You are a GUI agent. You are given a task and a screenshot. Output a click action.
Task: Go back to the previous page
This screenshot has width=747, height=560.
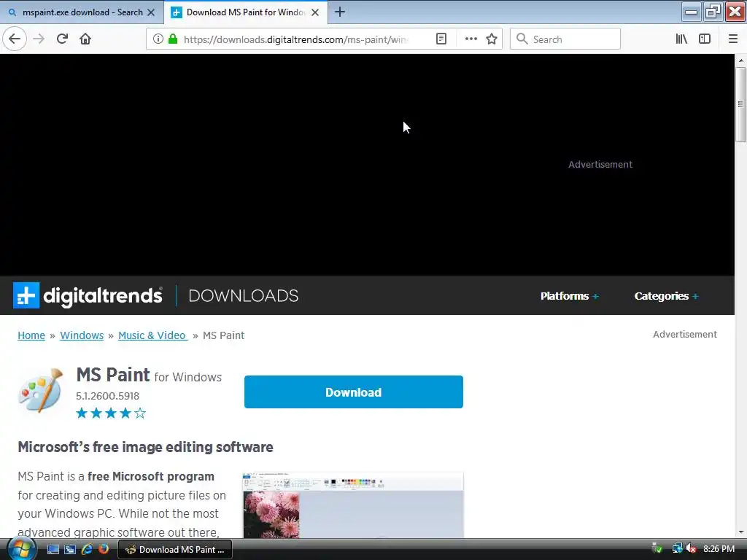click(x=15, y=39)
